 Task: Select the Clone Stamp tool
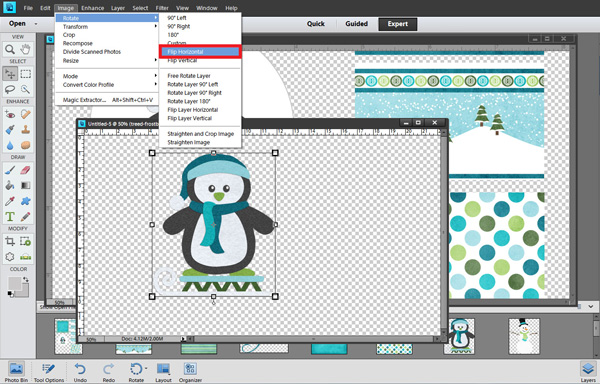(26, 130)
